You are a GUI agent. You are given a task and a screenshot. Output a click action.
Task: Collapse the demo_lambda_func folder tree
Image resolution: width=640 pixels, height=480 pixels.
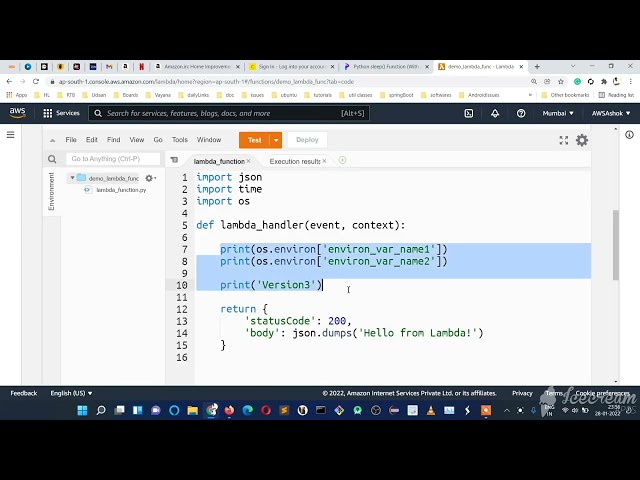pos(72,178)
